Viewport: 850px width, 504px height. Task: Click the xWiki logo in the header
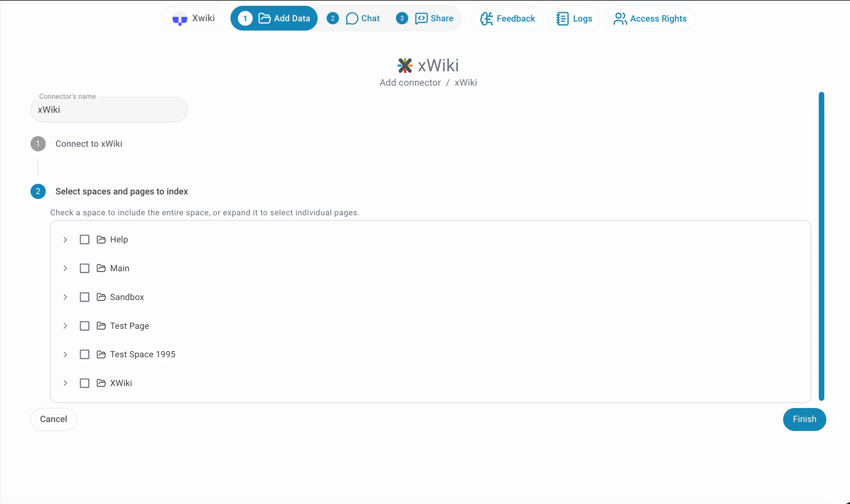(x=405, y=65)
